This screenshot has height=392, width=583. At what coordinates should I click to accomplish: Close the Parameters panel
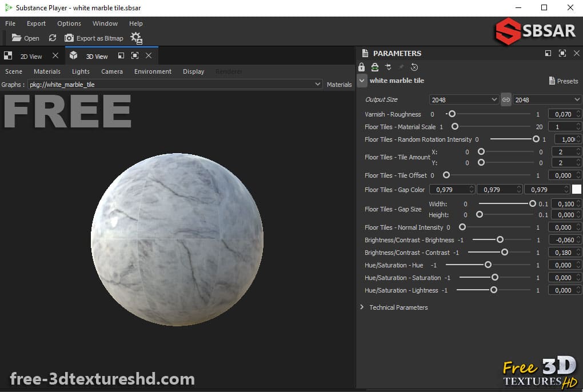coord(576,53)
